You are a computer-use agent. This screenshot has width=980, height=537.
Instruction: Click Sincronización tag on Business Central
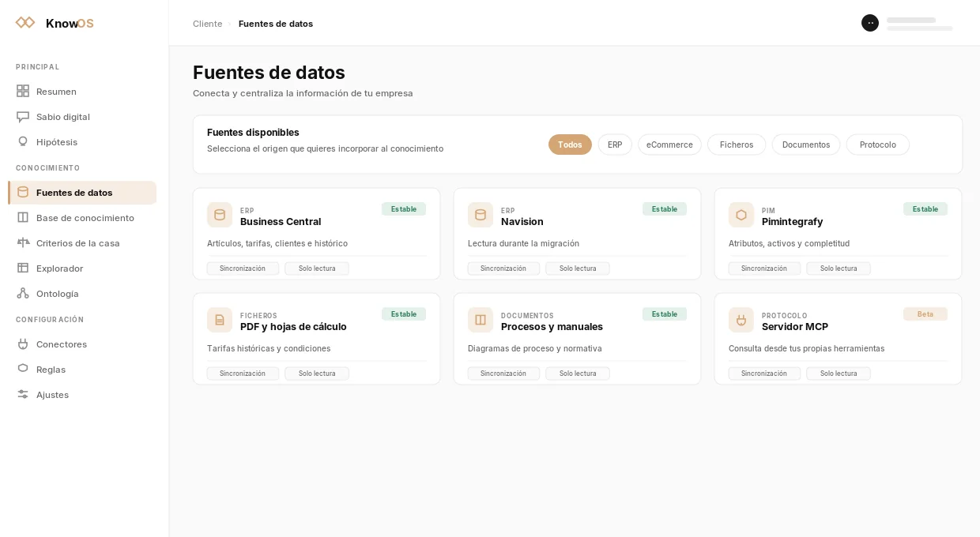[x=243, y=268]
